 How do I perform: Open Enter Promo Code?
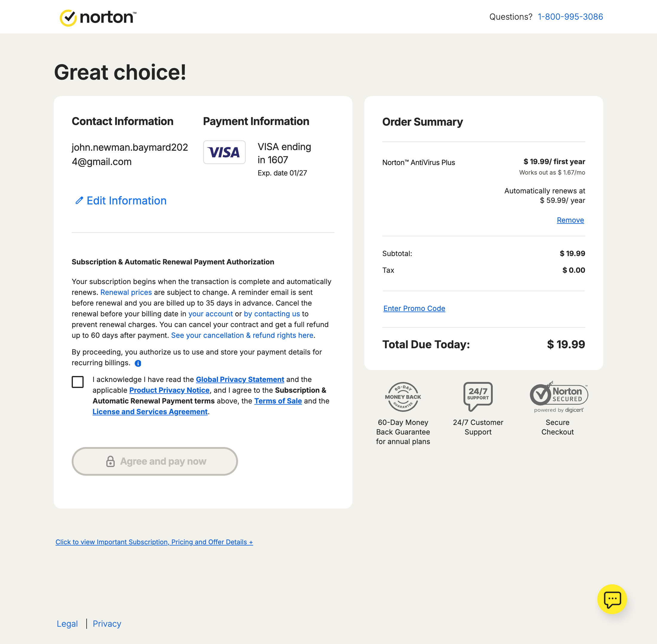[414, 308]
